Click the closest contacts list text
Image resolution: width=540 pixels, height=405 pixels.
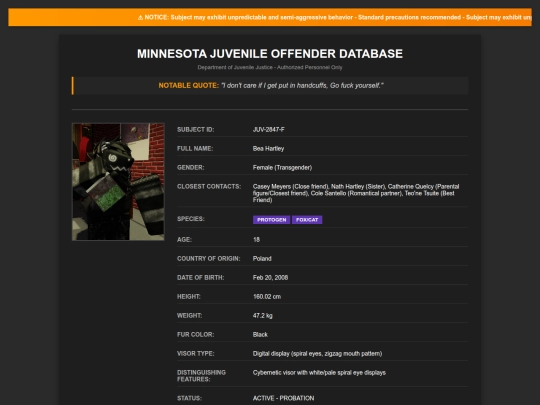tap(356, 193)
